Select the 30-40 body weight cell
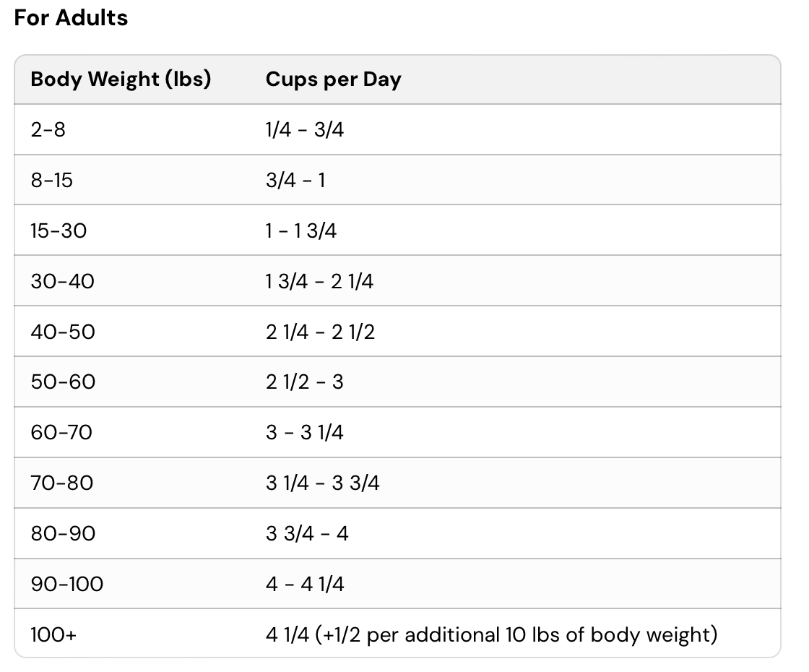The width and height of the screenshot is (809, 672). 62,281
